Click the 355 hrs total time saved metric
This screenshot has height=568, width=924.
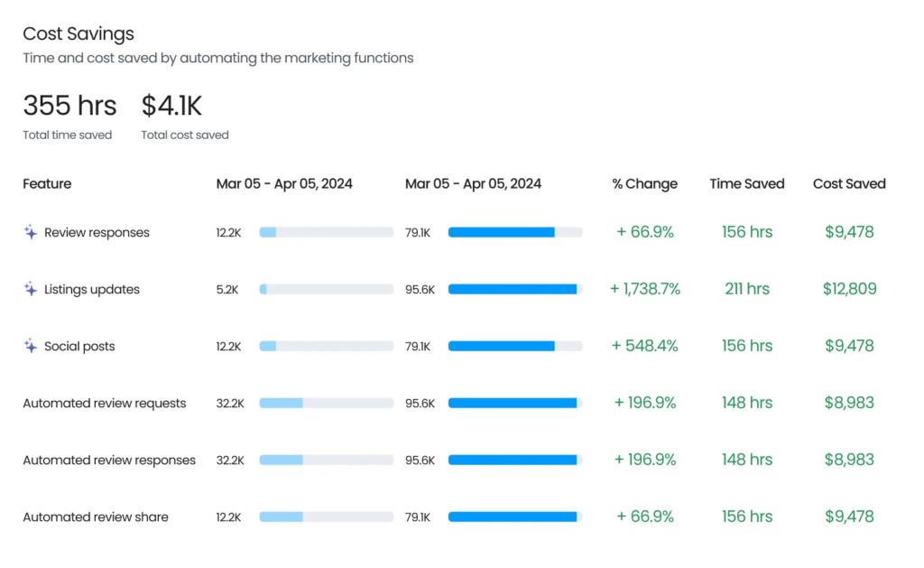pyautogui.click(x=69, y=105)
